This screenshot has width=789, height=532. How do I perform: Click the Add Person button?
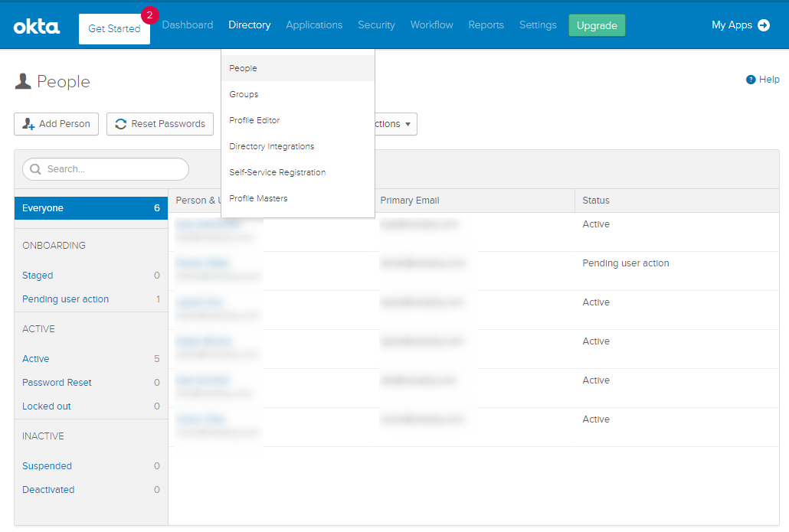coord(57,124)
